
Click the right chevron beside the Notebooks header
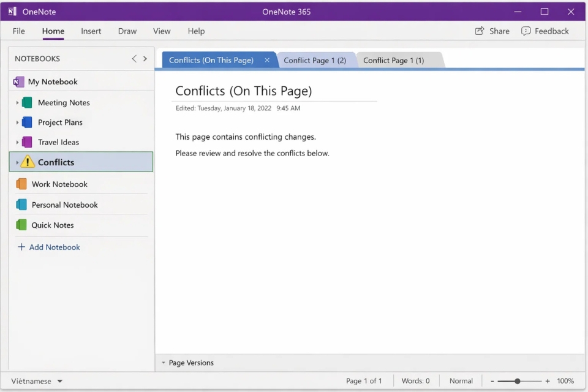pos(145,59)
